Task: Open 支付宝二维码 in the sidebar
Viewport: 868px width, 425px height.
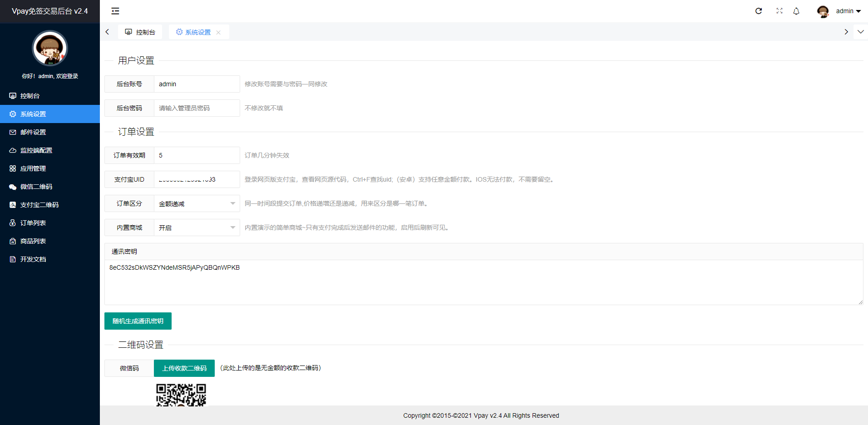Action: pos(39,205)
